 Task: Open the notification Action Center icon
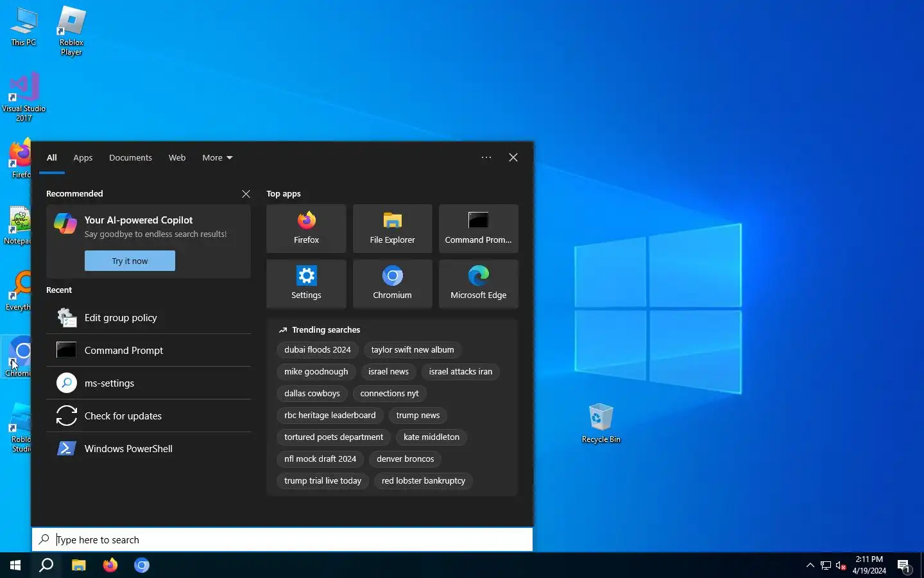(x=904, y=566)
